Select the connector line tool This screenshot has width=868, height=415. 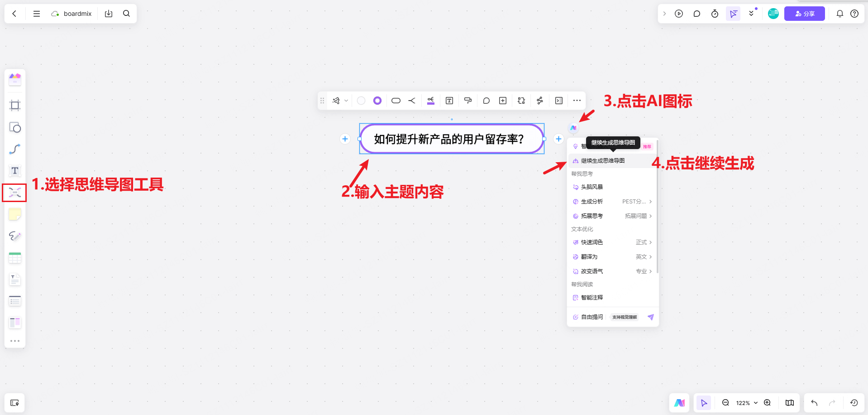tap(15, 149)
